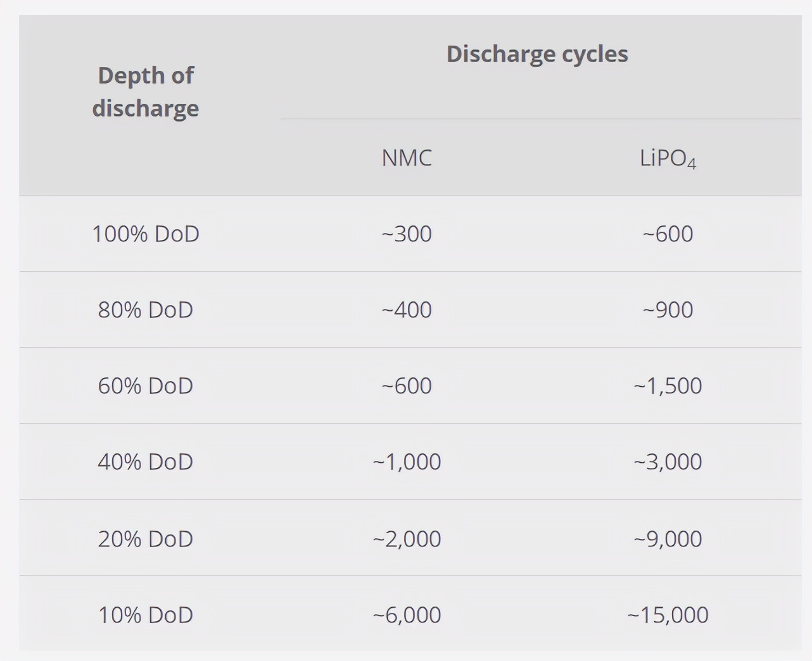Viewport: 812px width, 661px height.
Task: Click the ~9,000 cycles value
Action: pyautogui.click(x=668, y=539)
